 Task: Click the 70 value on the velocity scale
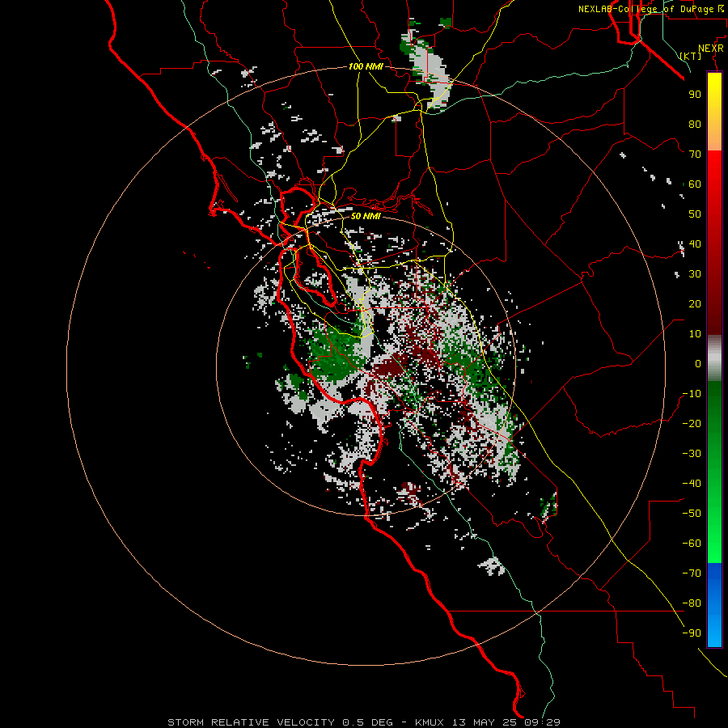click(695, 154)
